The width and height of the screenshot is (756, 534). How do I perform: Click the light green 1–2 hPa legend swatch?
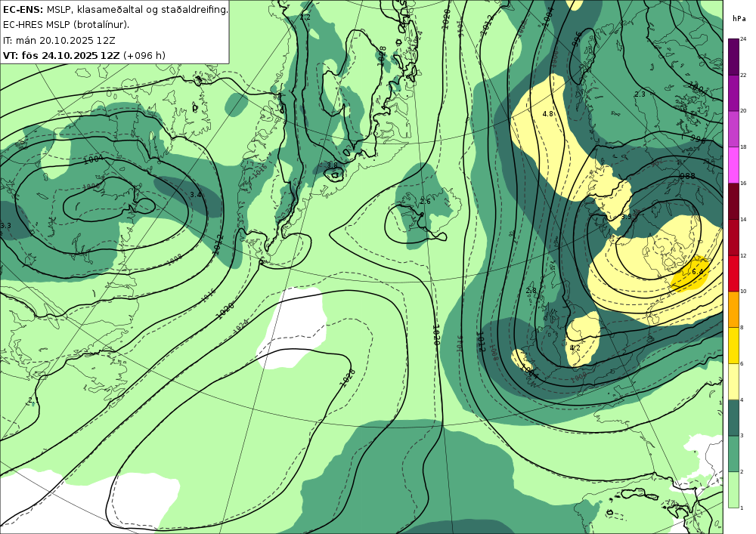[733, 489]
